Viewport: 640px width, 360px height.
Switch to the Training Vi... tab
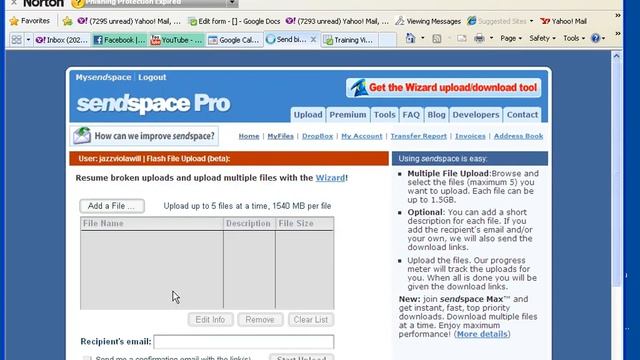(x=349, y=40)
